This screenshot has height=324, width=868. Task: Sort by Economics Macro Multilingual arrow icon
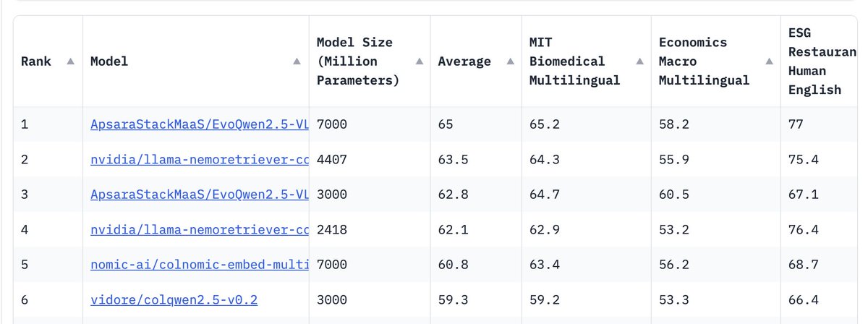[768, 61]
